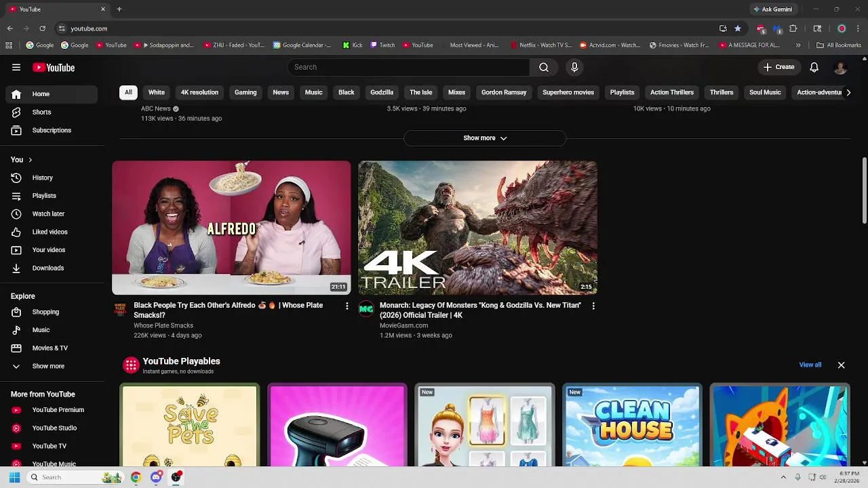The width and height of the screenshot is (868, 488).
Task: Click the search magnifier button
Action: click(x=544, y=67)
